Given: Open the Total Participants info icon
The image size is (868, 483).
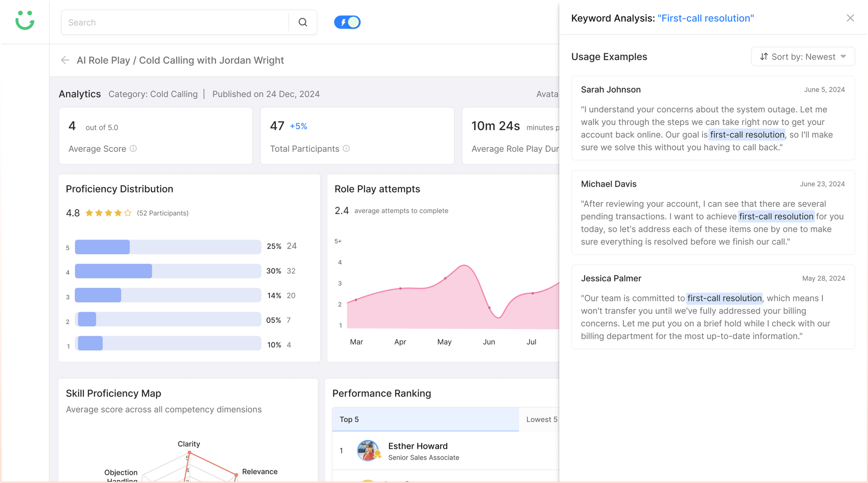Looking at the screenshot, I should [x=346, y=148].
